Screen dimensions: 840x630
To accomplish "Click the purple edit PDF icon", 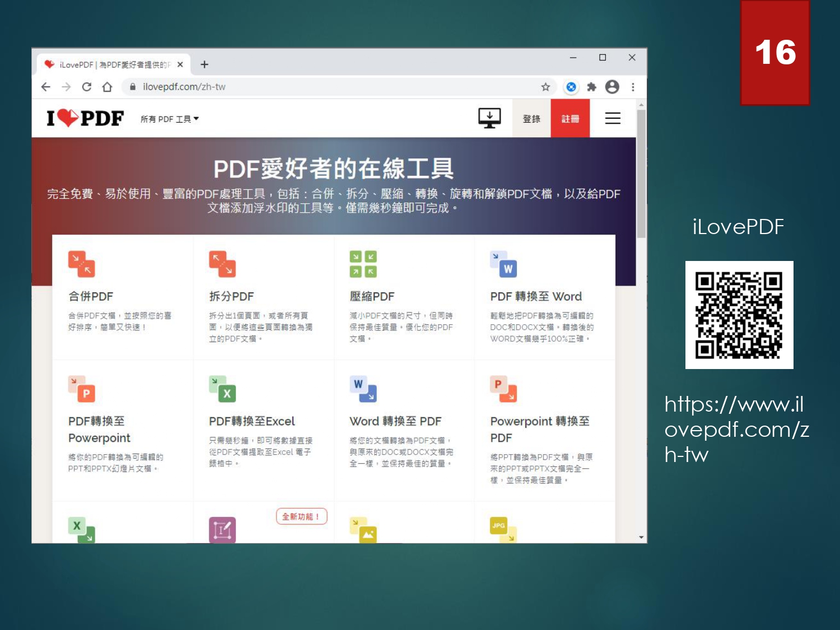I will (x=222, y=530).
